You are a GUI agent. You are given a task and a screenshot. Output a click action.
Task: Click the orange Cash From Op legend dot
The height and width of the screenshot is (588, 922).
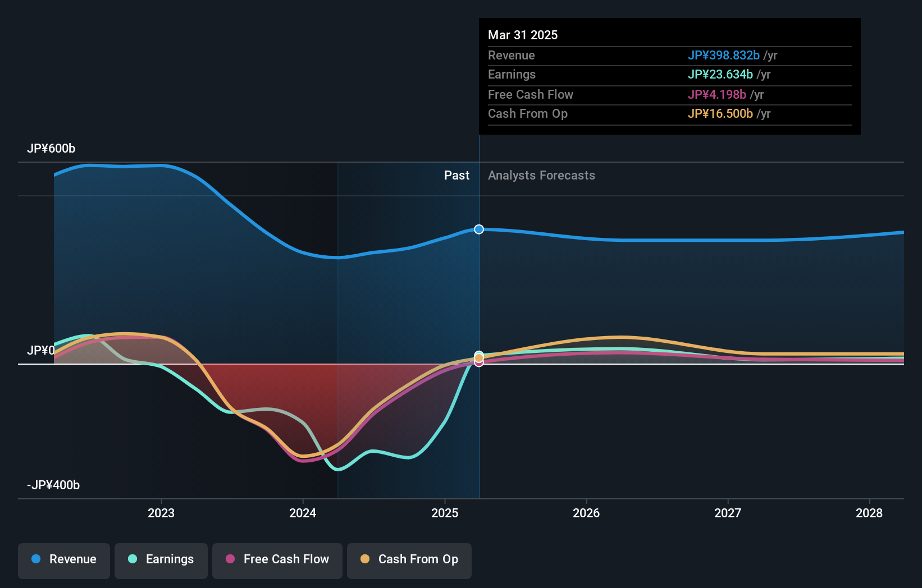[x=366, y=559]
